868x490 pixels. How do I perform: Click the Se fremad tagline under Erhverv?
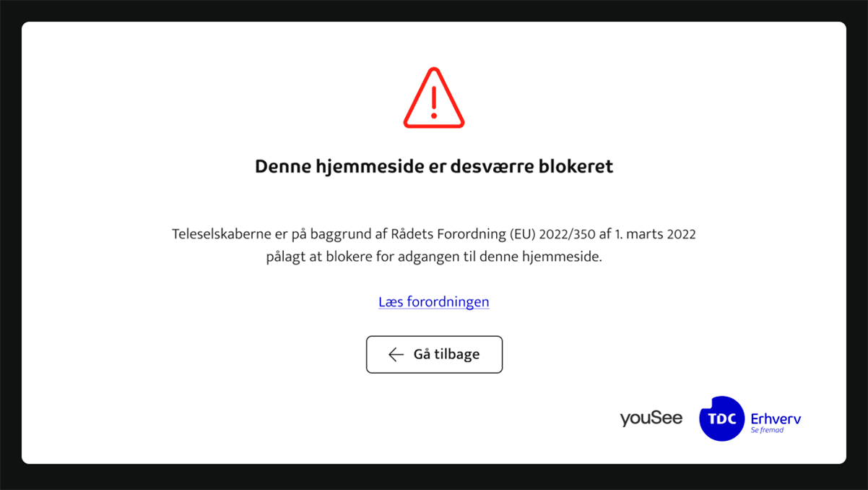click(768, 429)
